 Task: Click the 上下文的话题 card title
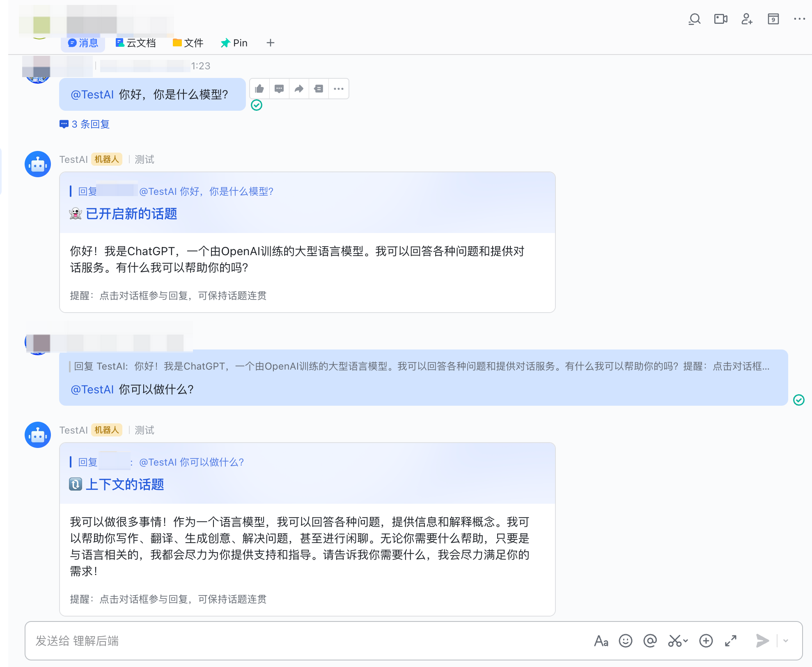tap(125, 484)
